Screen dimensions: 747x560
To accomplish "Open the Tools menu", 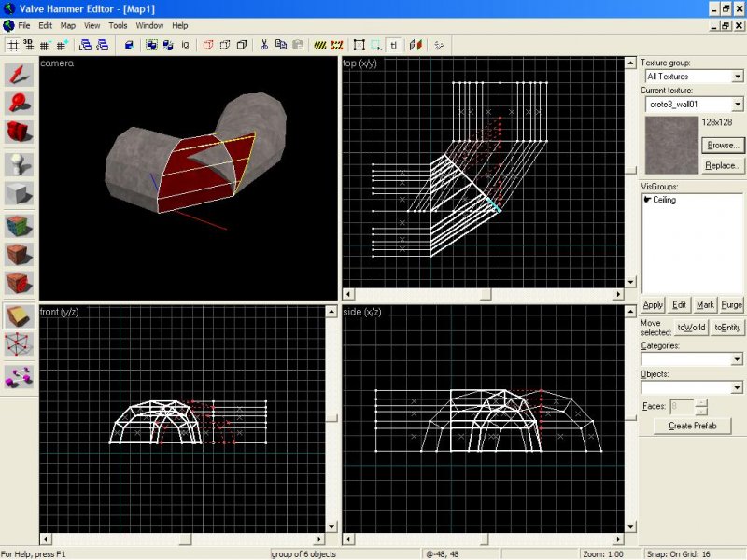I will pos(118,25).
